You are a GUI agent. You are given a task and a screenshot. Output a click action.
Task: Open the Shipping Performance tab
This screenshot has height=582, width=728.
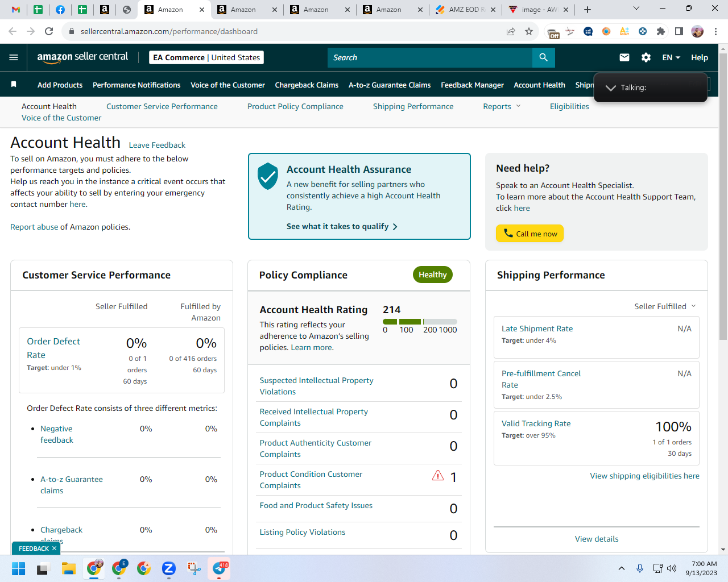click(413, 106)
